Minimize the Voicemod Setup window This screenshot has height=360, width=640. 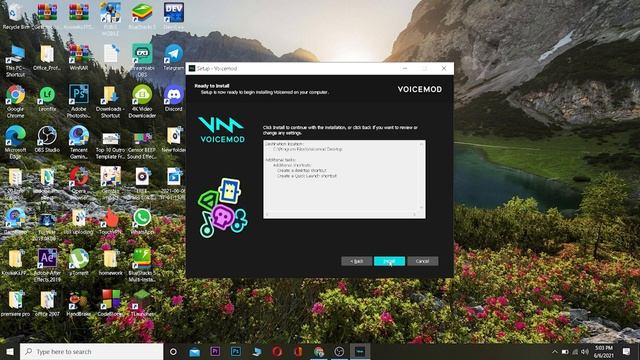(x=405, y=68)
